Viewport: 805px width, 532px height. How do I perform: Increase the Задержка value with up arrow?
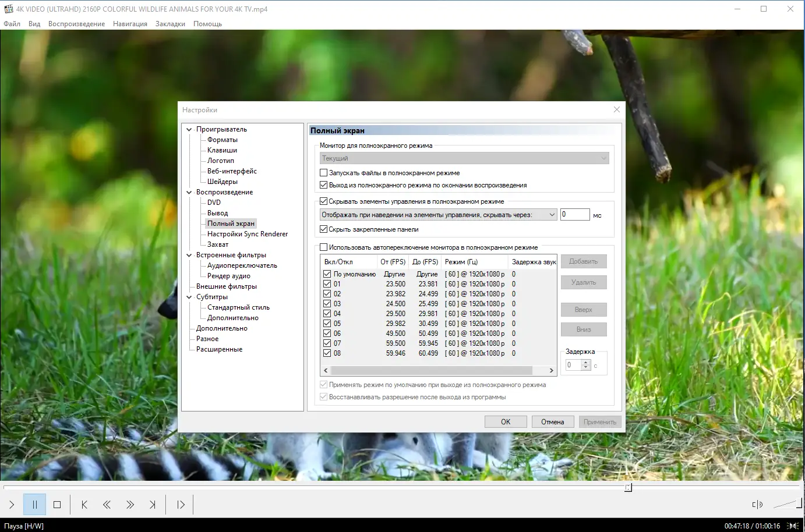(587, 362)
